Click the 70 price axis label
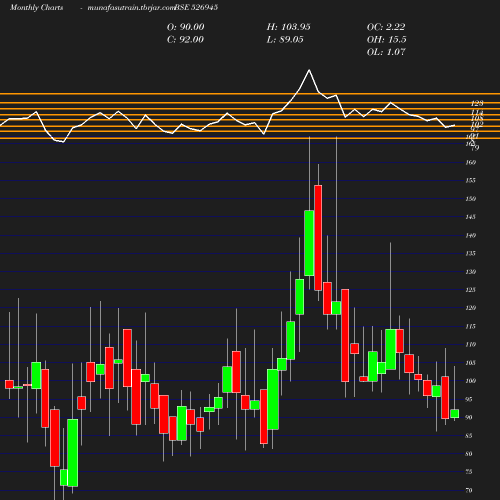 pyautogui.click(x=469, y=491)
